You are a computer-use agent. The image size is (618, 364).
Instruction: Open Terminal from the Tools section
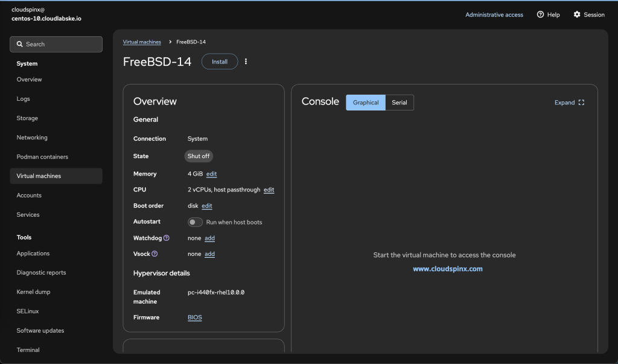[x=28, y=350]
